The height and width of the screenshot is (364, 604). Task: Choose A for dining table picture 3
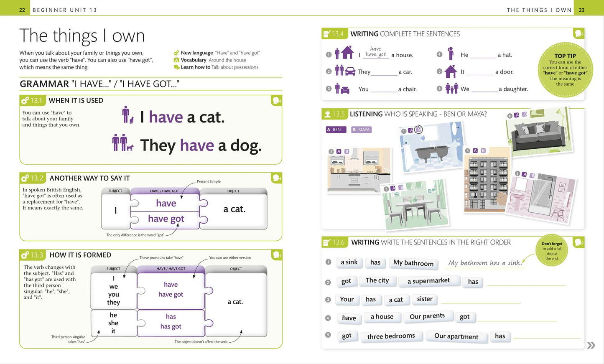[393, 188]
